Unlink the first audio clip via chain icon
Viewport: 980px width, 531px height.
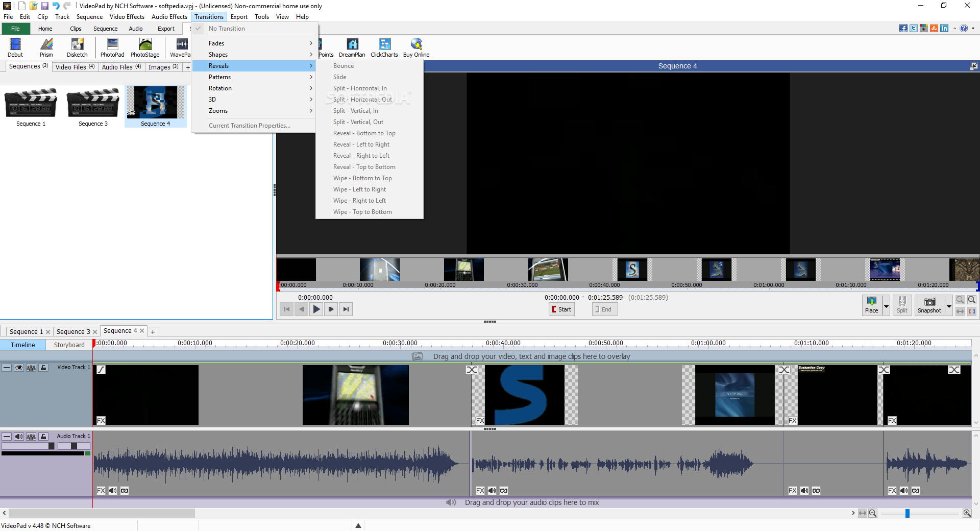pos(125,491)
